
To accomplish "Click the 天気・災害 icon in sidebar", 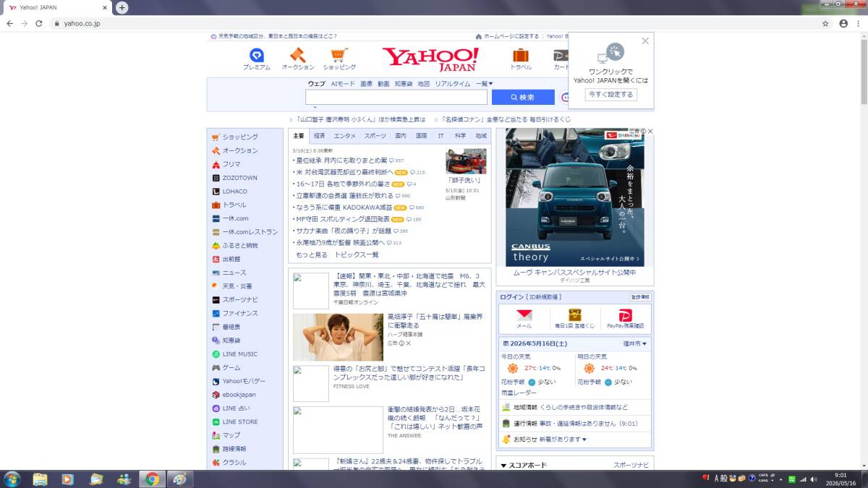I will tap(216, 286).
